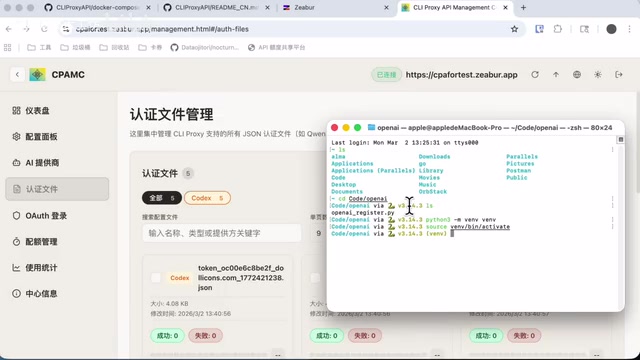640x360 pixels.
Task: Select 认证文件 in the sidebar
Action: coord(57,189)
